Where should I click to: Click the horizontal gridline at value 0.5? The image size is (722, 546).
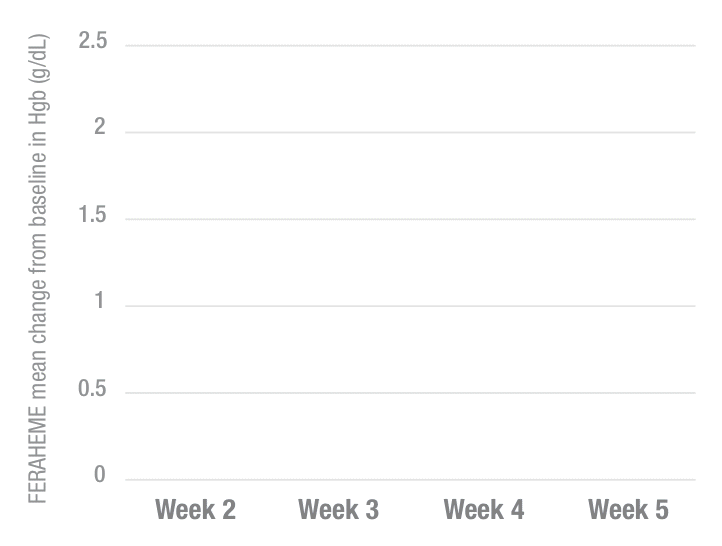coord(410,393)
